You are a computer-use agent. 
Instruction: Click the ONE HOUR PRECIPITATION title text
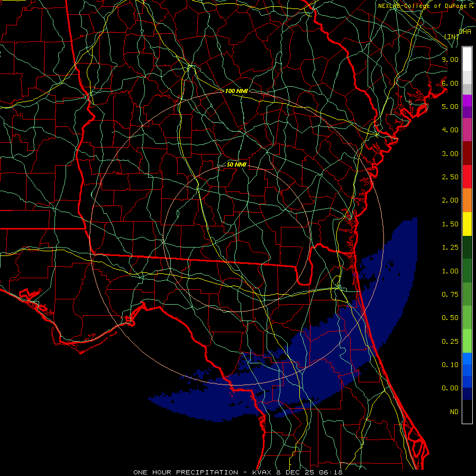pyautogui.click(x=186, y=472)
